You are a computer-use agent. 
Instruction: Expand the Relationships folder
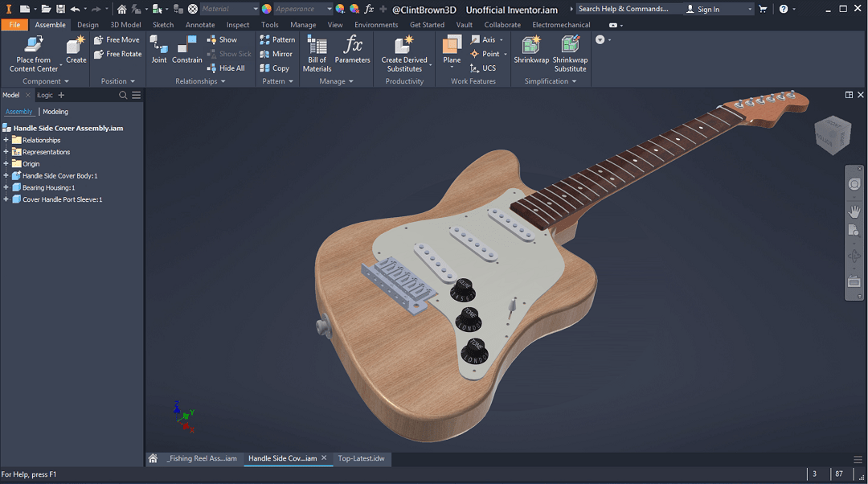[6, 140]
